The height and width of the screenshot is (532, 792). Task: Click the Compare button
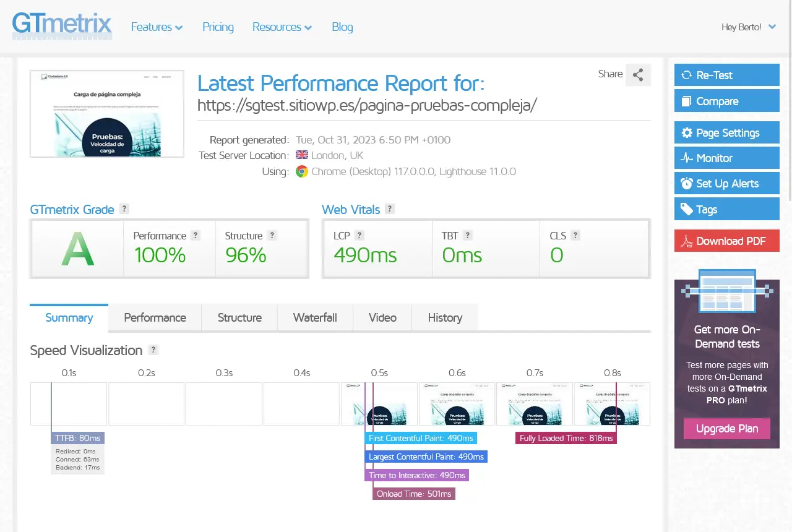click(x=727, y=101)
